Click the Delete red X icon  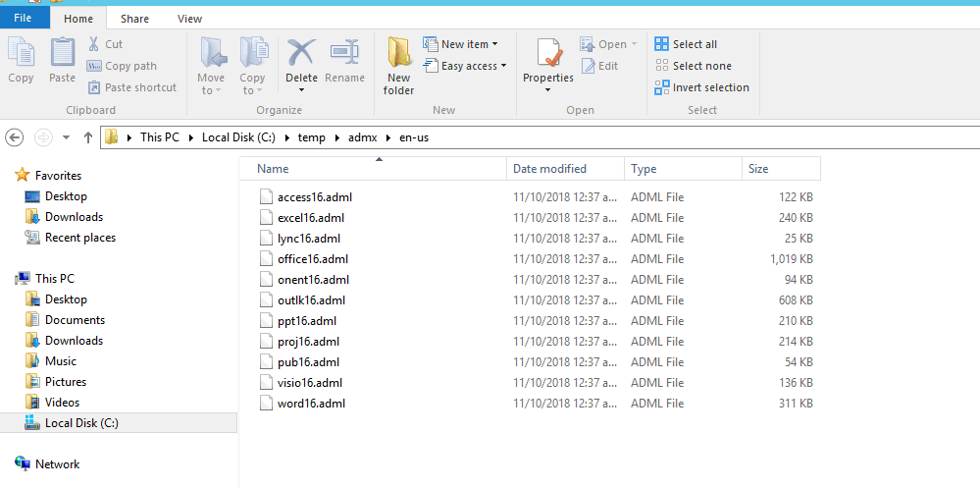coord(301,54)
